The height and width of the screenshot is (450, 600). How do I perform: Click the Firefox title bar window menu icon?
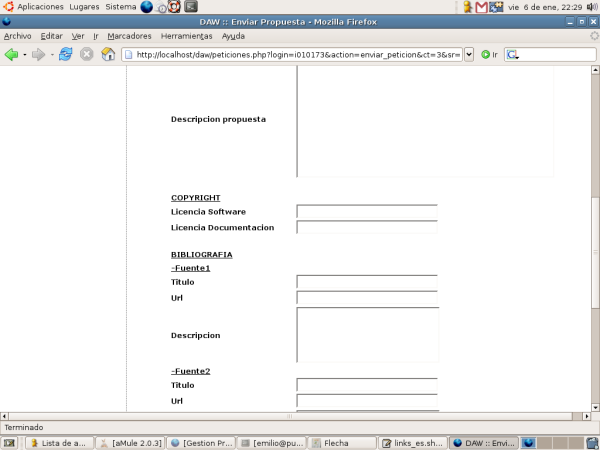point(7,22)
